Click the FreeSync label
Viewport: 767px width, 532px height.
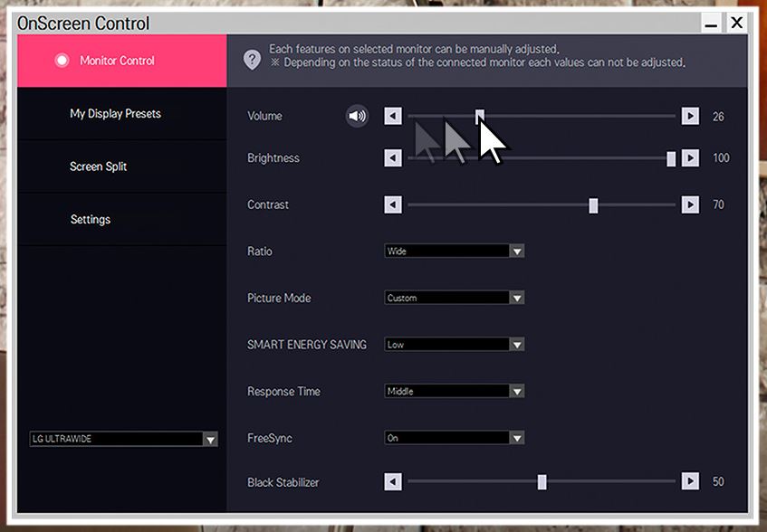pos(270,438)
